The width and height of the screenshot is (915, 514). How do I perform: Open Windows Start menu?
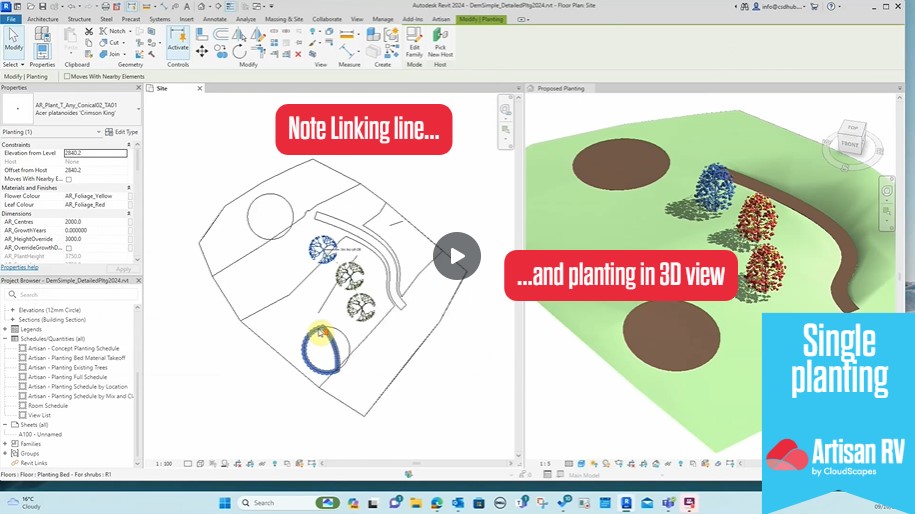click(226, 503)
